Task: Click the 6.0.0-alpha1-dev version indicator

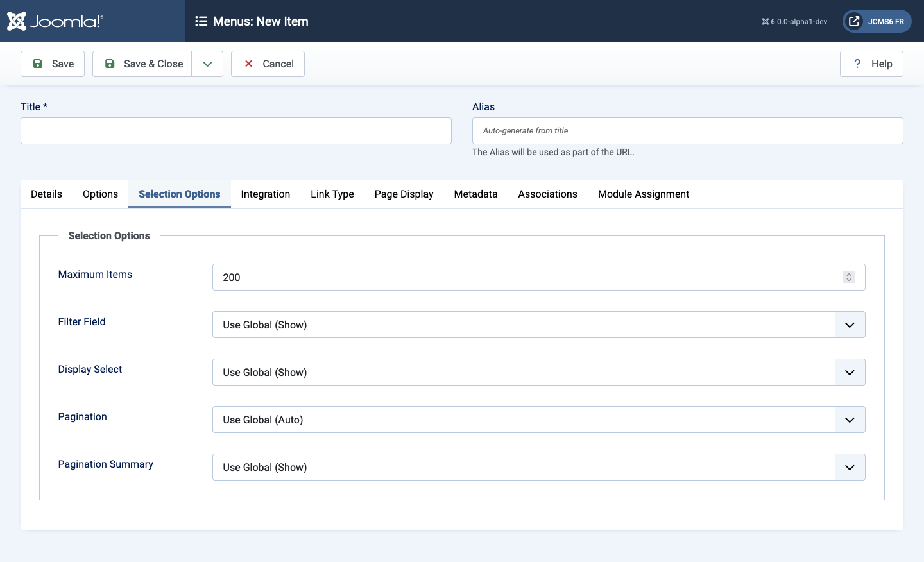Action: coord(794,21)
